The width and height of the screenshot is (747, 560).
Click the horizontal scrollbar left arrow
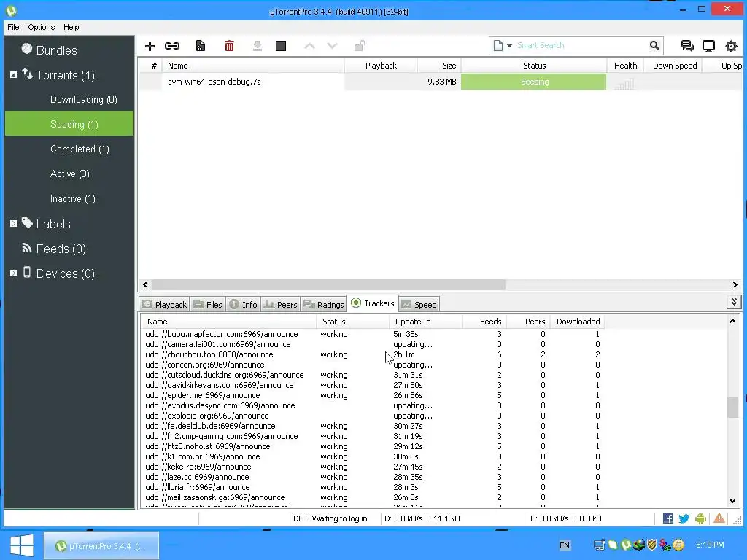click(x=145, y=285)
